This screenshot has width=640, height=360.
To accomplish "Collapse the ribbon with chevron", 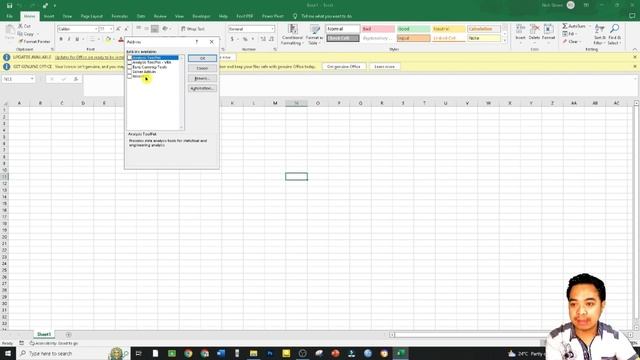I will 635,49.
